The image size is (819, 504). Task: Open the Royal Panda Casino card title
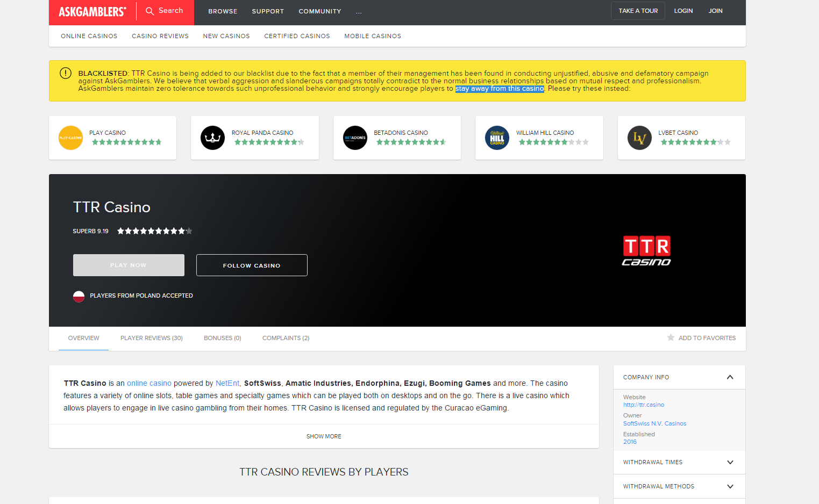(x=262, y=133)
